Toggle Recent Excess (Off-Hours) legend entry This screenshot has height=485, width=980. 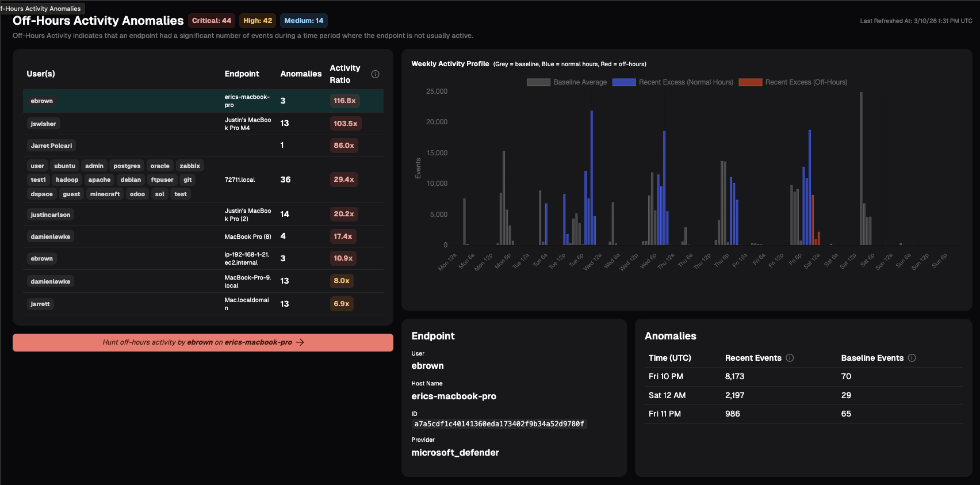(x=793, y=82)
